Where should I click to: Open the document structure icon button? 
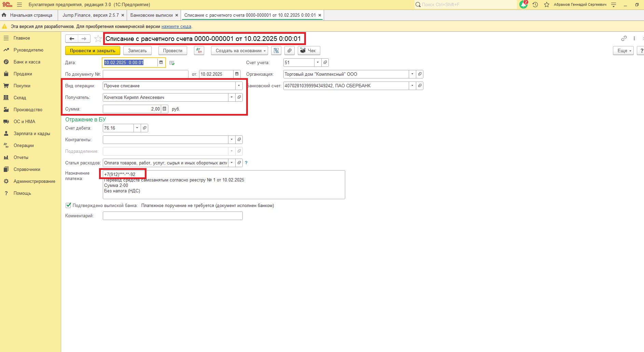(276, 50)
